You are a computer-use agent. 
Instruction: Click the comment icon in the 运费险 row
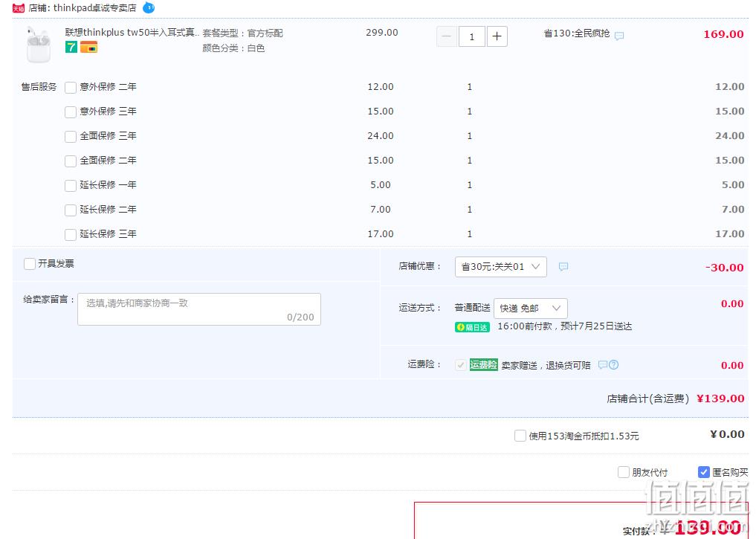[603, 364]
